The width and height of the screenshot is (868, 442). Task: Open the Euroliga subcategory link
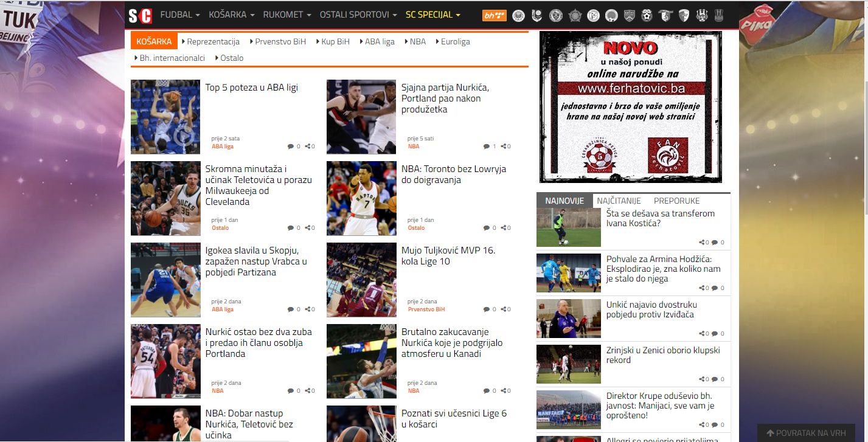[x=454, y=41]
